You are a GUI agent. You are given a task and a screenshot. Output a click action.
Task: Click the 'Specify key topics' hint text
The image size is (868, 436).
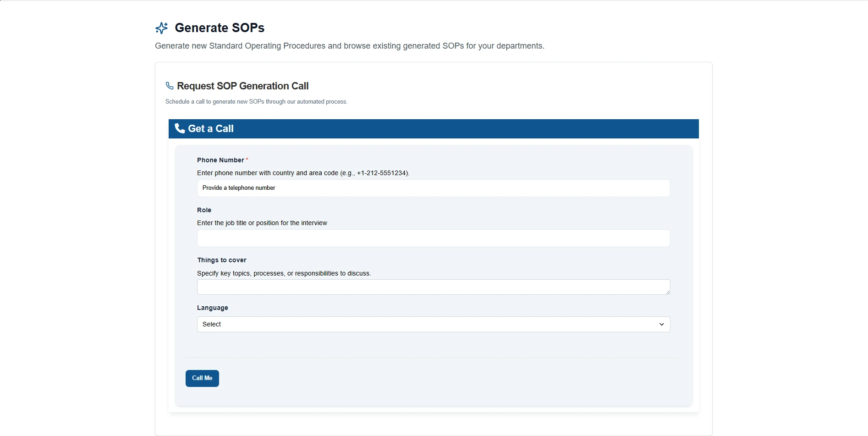(x=284, y=273)
